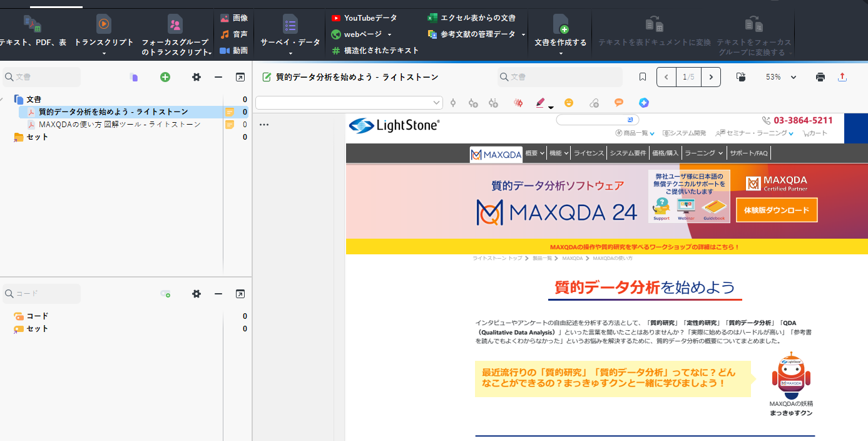This screenshot has height=441, width=868.
Task: Import focus group transcripts
Action: click(175, 35)
